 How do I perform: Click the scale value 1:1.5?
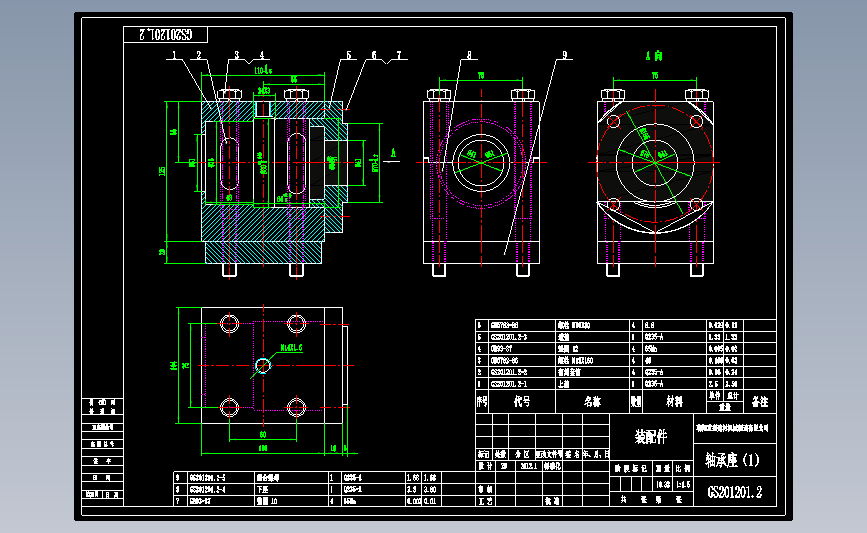683,484
